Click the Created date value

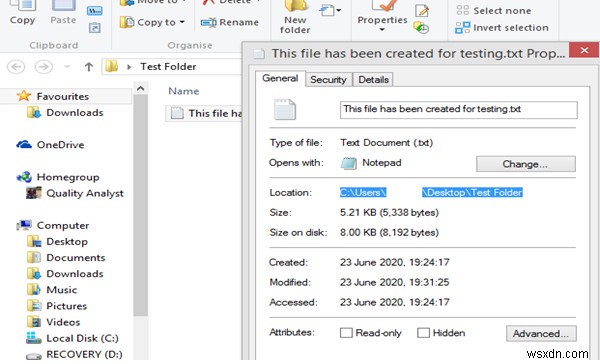pos(395,262)
